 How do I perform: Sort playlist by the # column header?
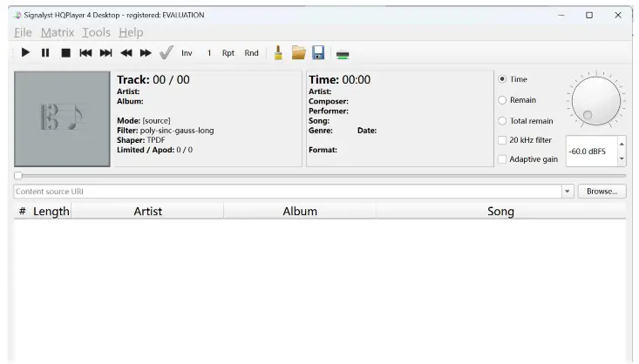point(23,212)
